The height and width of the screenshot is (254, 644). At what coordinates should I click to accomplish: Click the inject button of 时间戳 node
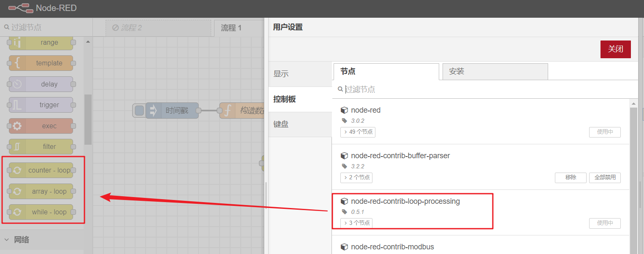[139, 111]
